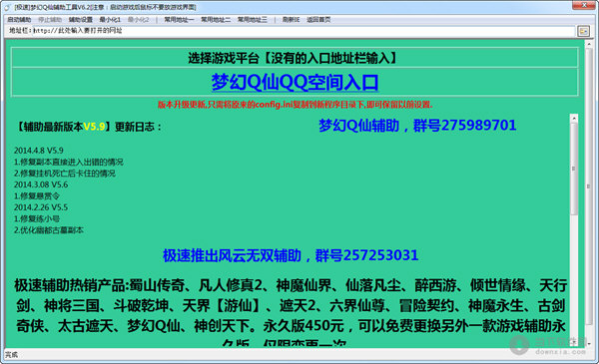Click the line 2.优化幽都古墓副本

point(49,230)
